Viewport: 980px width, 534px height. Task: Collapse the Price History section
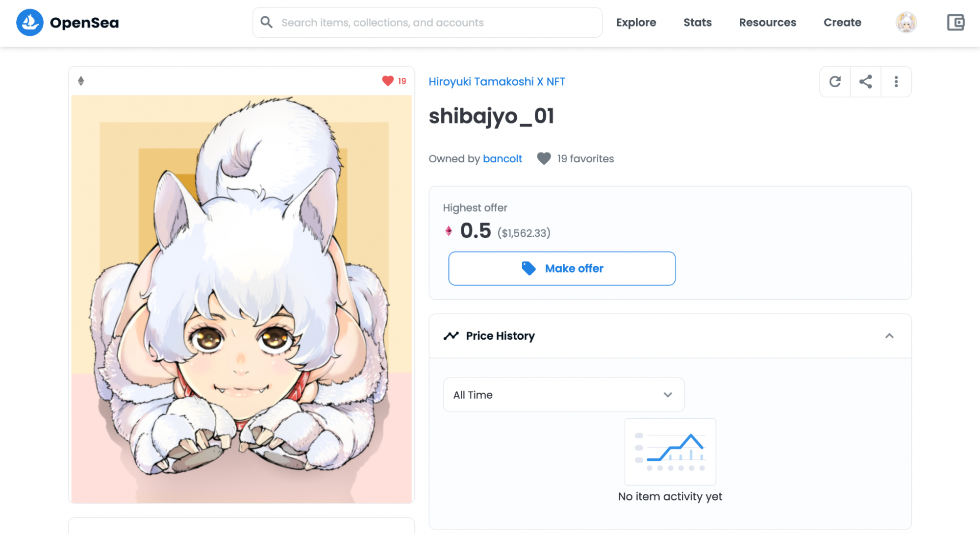point(889,336)
